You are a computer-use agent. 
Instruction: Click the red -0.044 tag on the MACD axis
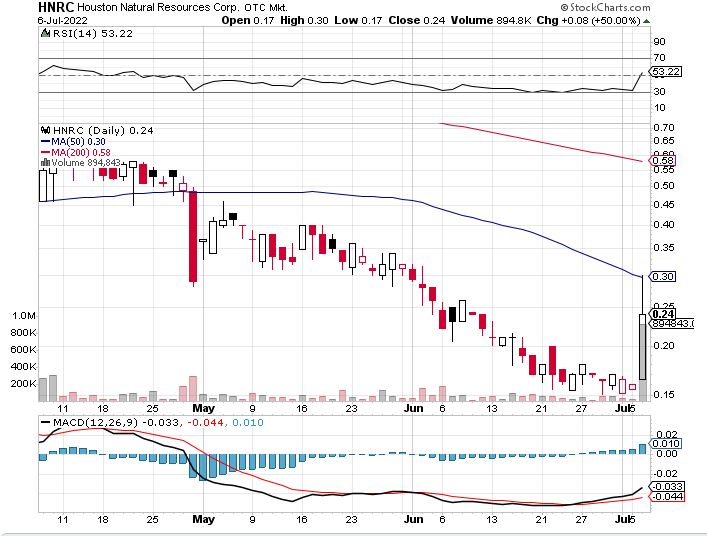point(667,496)
